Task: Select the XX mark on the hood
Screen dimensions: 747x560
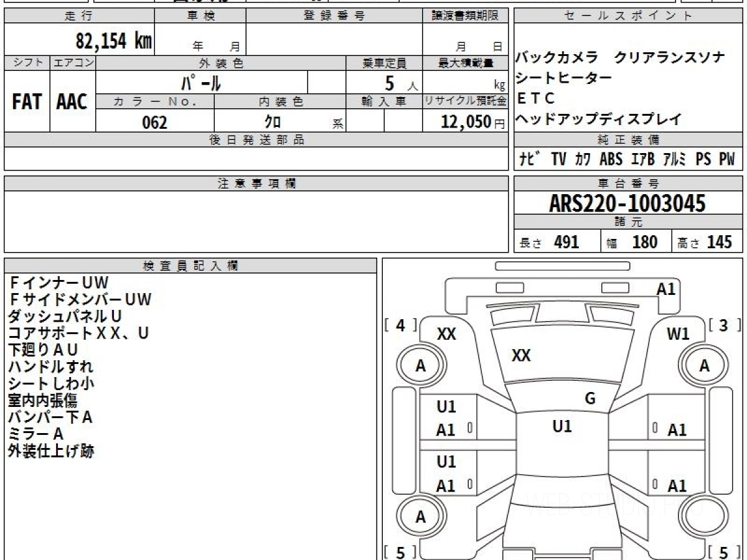Action: click(x=521, y=356)
